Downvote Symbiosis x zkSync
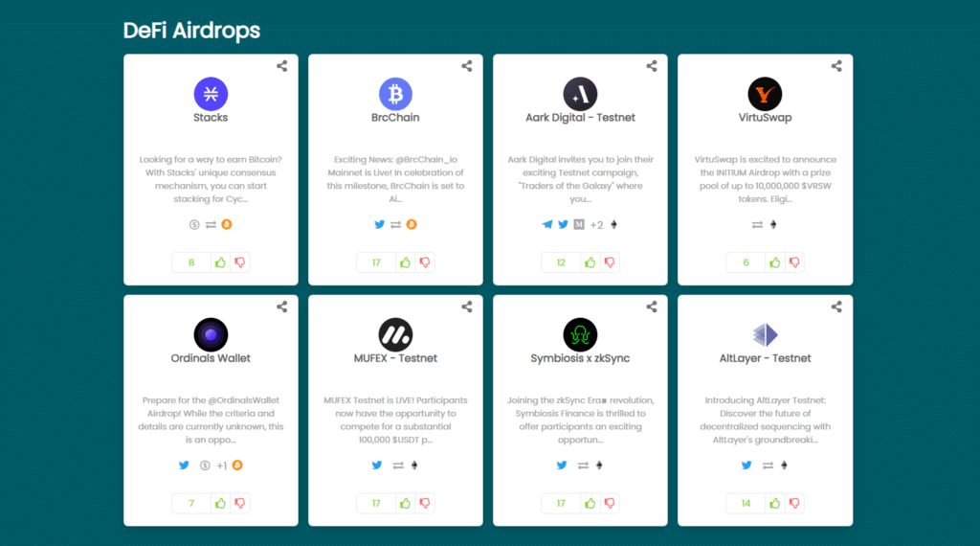This screenshot has height=546, width=980. [x=610, y=504]
